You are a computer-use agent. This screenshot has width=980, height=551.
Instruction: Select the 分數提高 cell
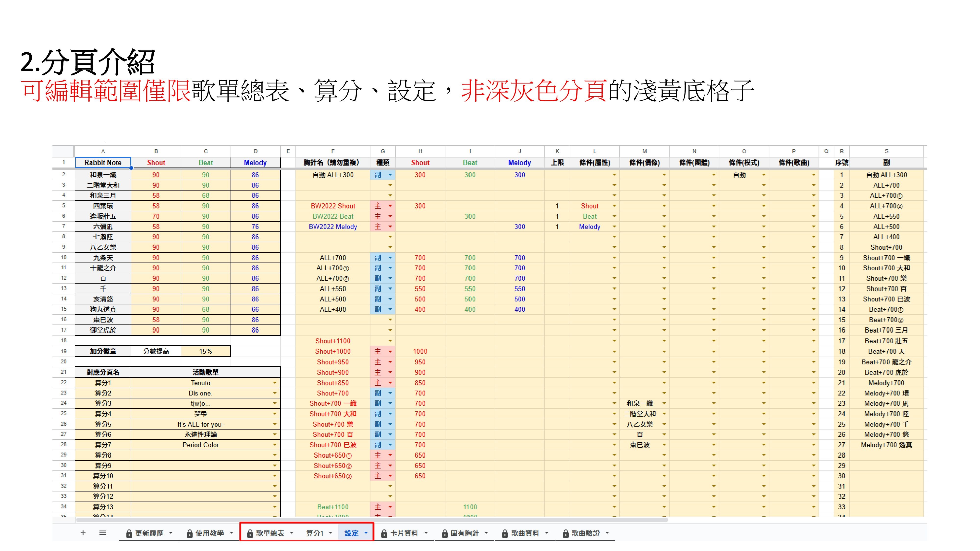point(156,351)
